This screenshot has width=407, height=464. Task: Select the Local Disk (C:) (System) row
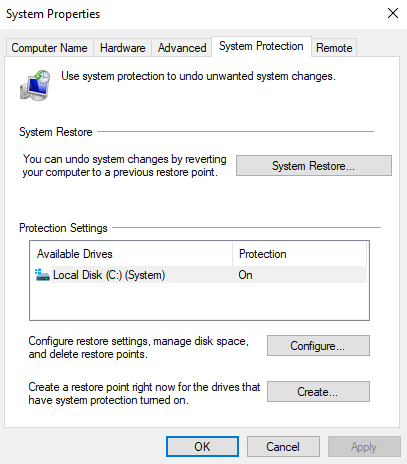200,275
